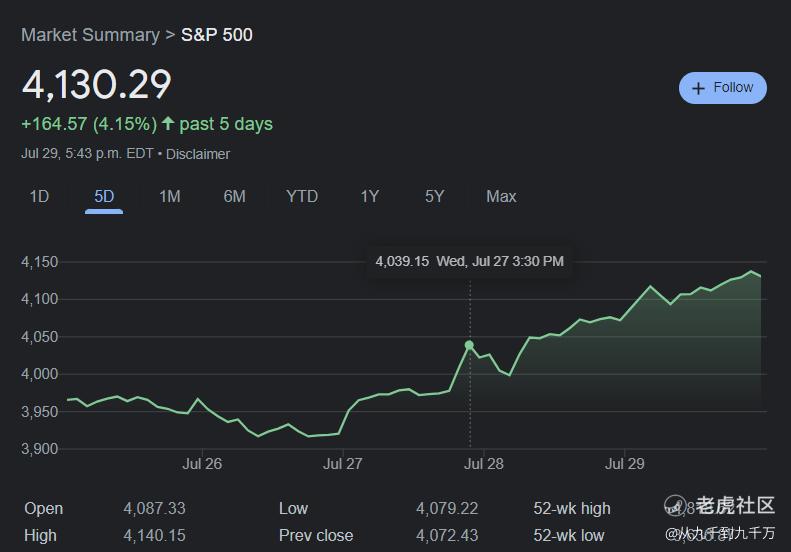Image resolution: width=791 pixels, height=552 pixels.
Task: Click the Prev close value 4,072.43
Action: click(447, 535)
